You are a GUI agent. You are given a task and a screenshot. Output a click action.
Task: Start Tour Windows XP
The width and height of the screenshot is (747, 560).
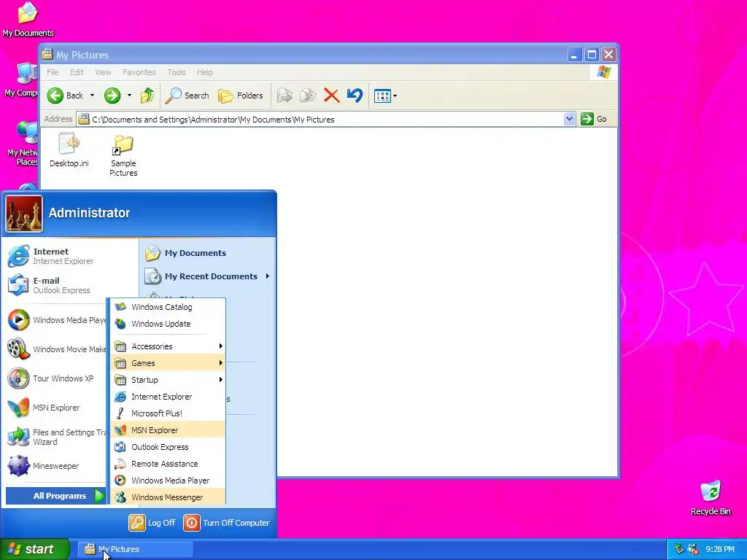pyautogui.click(x=51, y=378)
